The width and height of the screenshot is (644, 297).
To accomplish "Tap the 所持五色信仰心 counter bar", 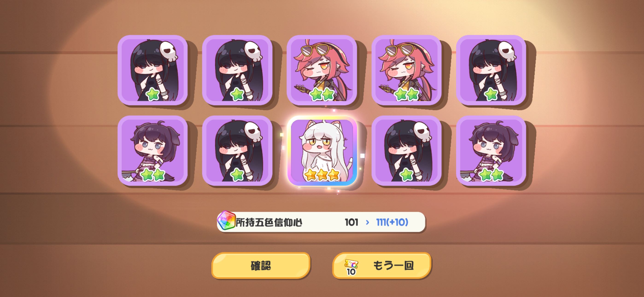I will [x=321, y=222].
